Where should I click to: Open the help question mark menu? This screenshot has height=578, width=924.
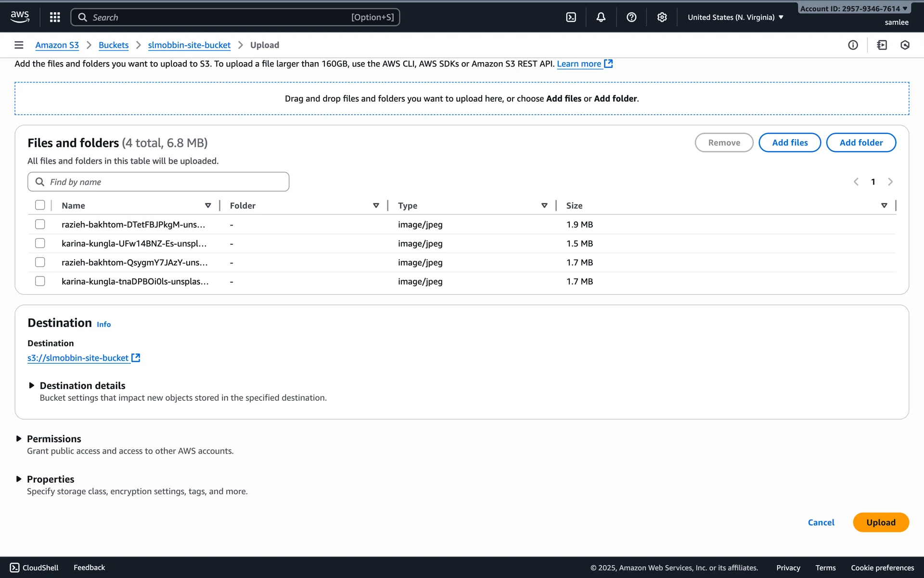click(631, 17)
